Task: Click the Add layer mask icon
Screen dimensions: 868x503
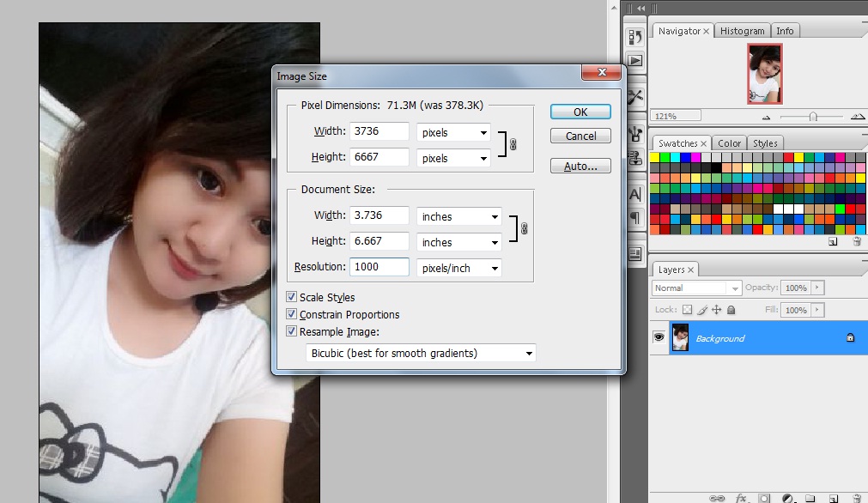Action: 763,497
